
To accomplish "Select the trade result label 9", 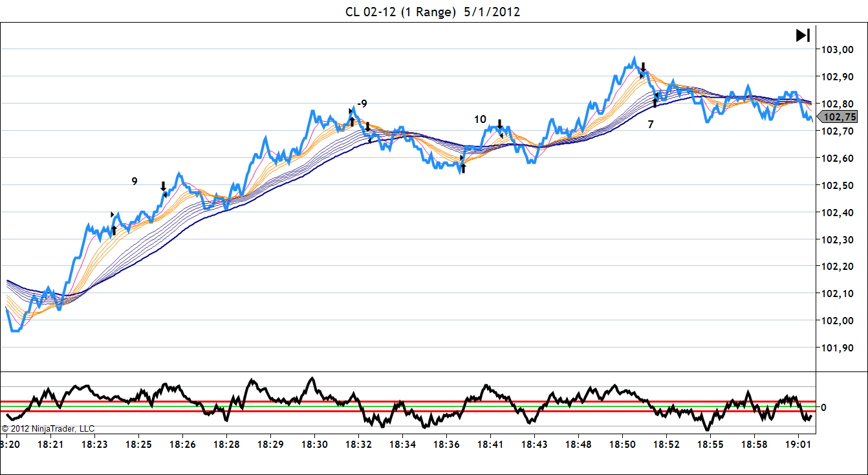I will 135,182.
